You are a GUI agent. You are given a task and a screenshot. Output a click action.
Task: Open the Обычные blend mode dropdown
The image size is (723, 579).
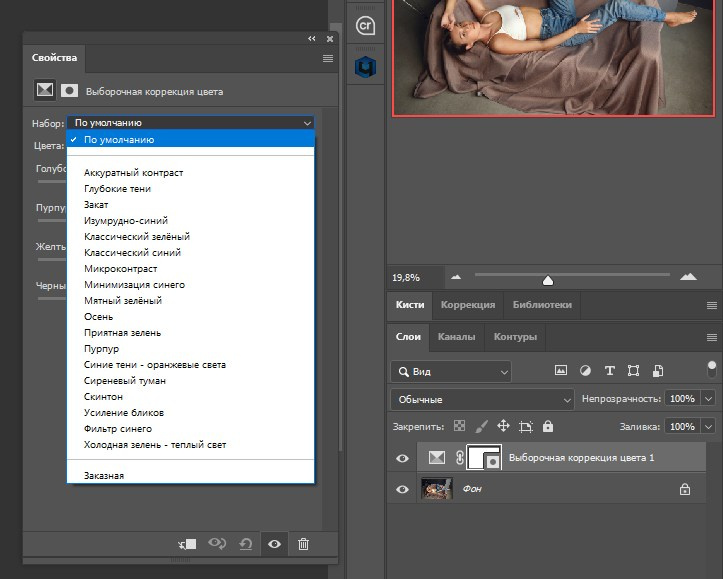[x=481, y=399]
